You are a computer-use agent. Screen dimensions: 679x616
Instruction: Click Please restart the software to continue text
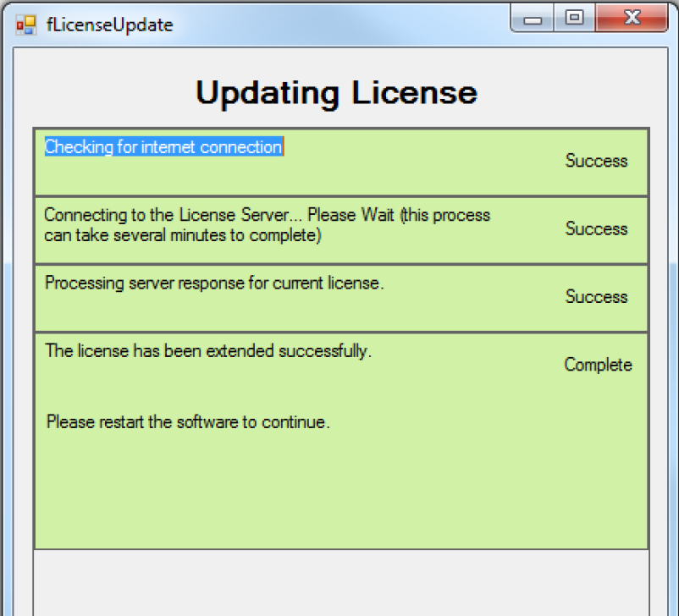[188, 422]
